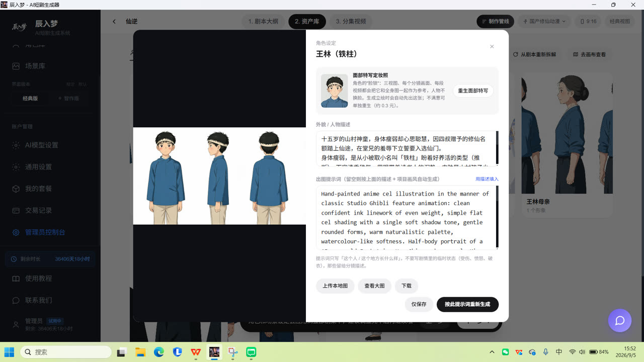Viewport: 644px width, 362px height.
Task: Open WPS Office from the taskbar
Action: pos(196,352)
